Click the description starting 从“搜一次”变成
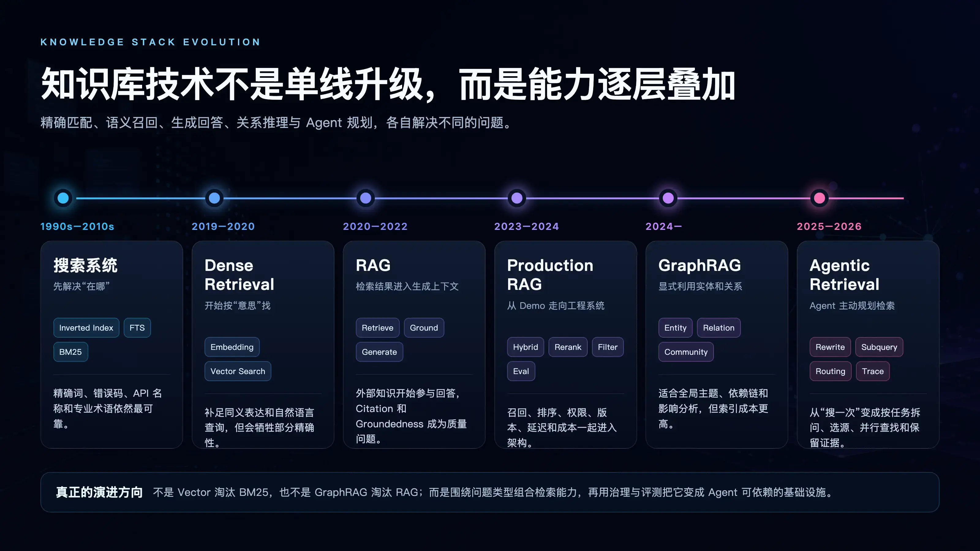The height and width of the screenshot is (551, 980). click(865, 428)
